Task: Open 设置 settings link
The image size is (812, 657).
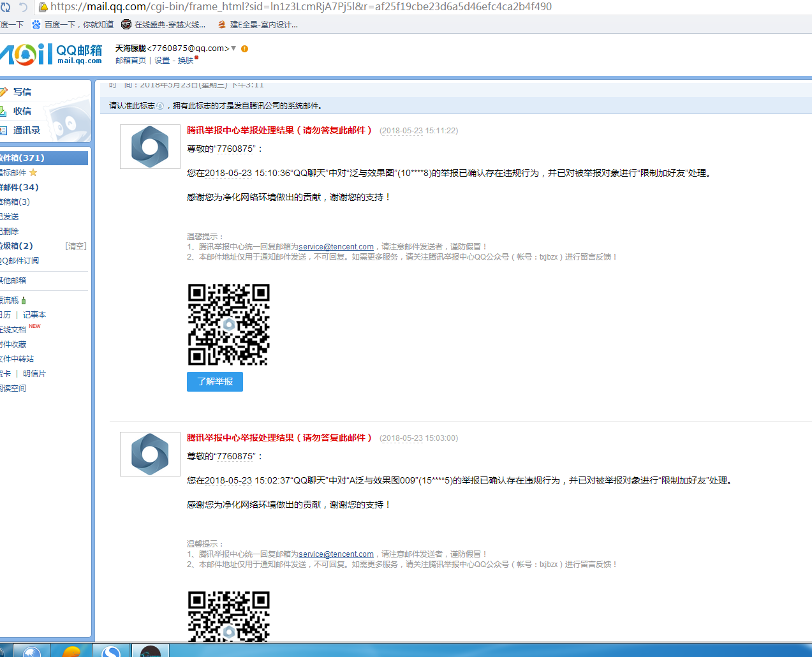Action: pos(162,61)
